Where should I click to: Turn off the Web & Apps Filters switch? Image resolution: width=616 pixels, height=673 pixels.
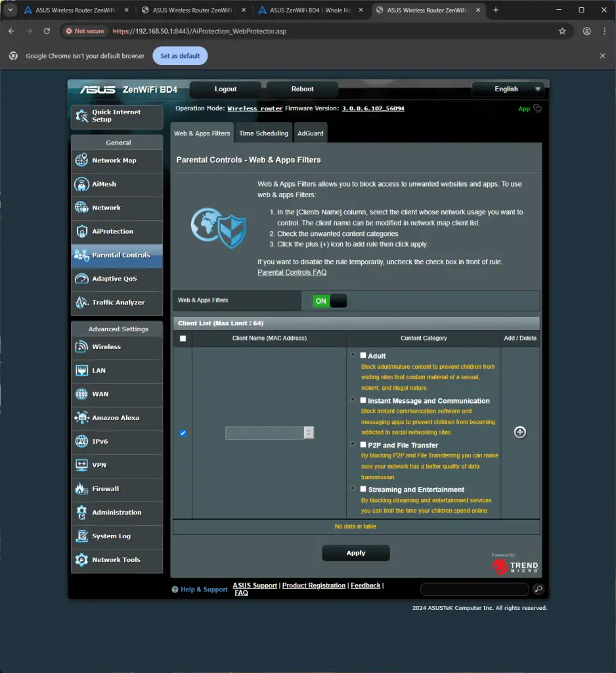[x=330, y=301]
